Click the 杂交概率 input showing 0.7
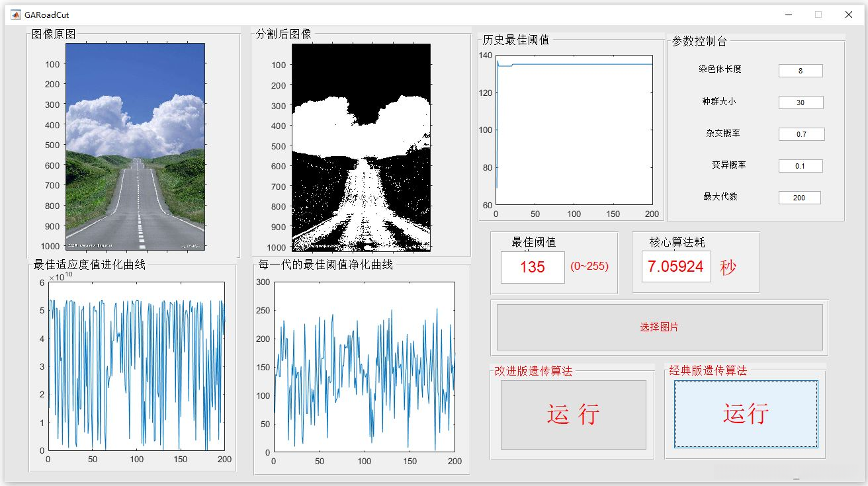The height and width of the screenshot is (486, 868). point(800,134)
